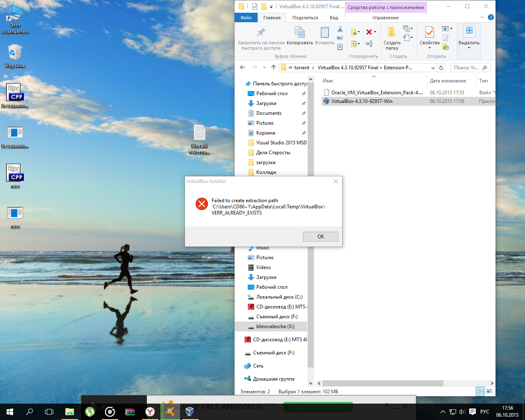Viewport: 525px width, 420px height.
Task: Go back with the left arrow in Explorer
Action: (242, 68)
